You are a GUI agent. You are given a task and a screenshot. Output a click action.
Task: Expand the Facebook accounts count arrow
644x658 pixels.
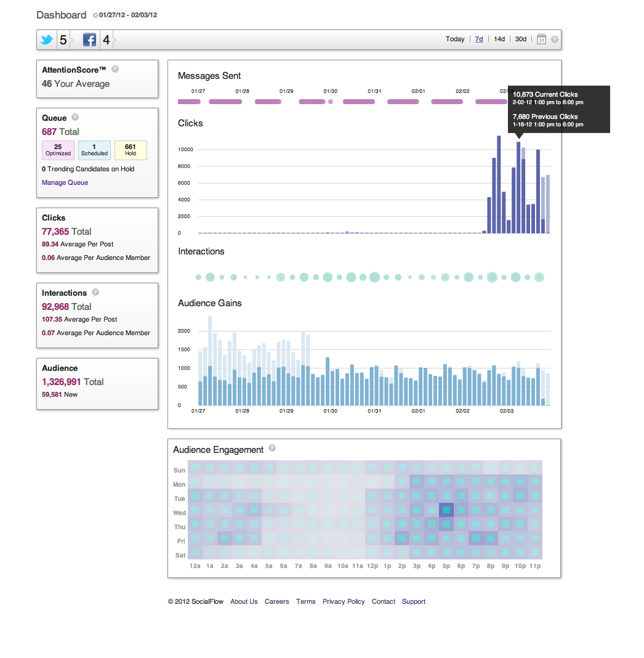pos(115,40)
